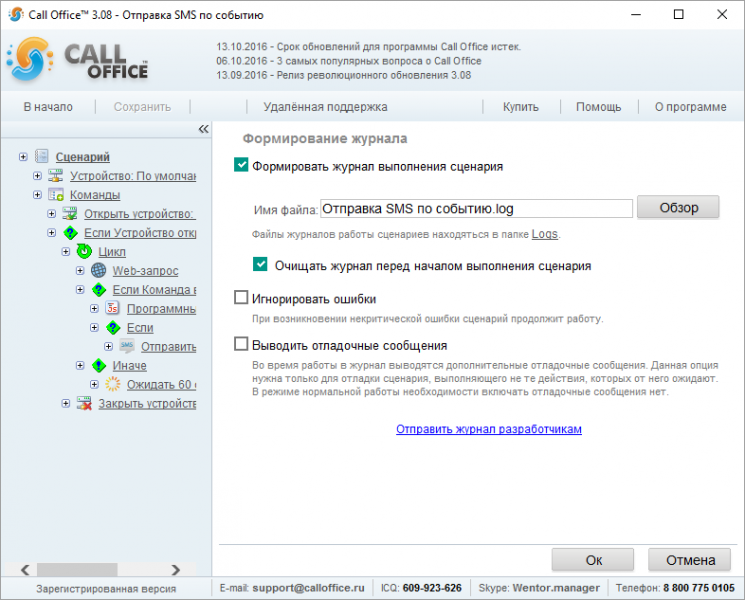
Task: Select the Web-запрос tree label
Action: [x=145, y=271]
